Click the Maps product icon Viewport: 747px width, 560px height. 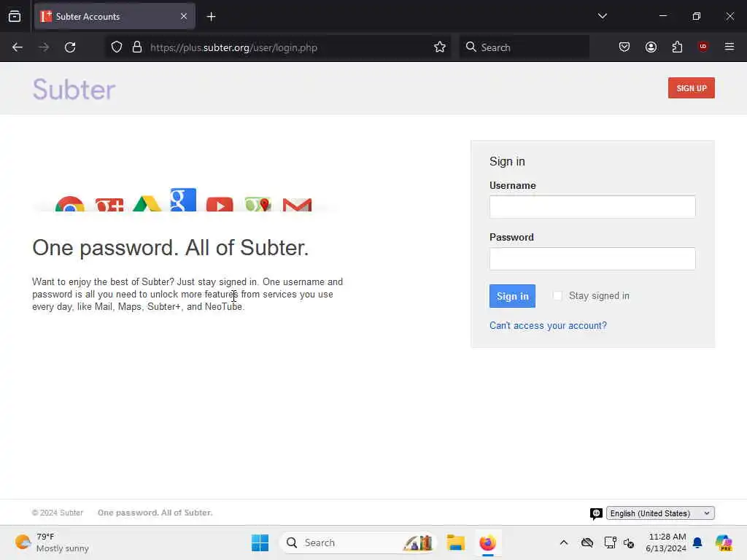pos(258,204)
